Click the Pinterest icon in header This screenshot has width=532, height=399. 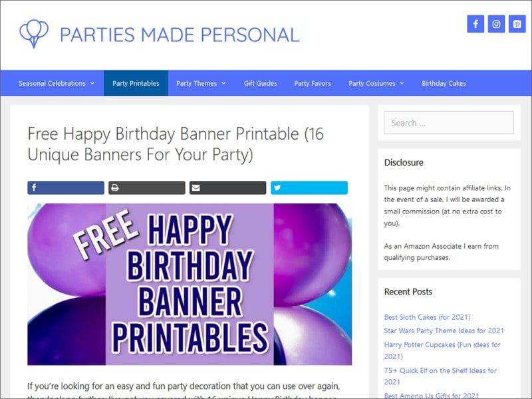point(517,24)
